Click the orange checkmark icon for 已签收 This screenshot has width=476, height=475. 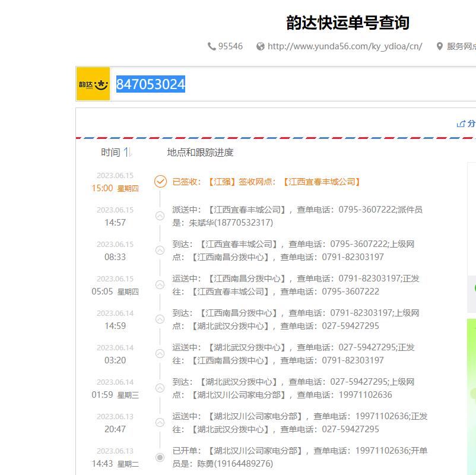[x=160, y=181]
